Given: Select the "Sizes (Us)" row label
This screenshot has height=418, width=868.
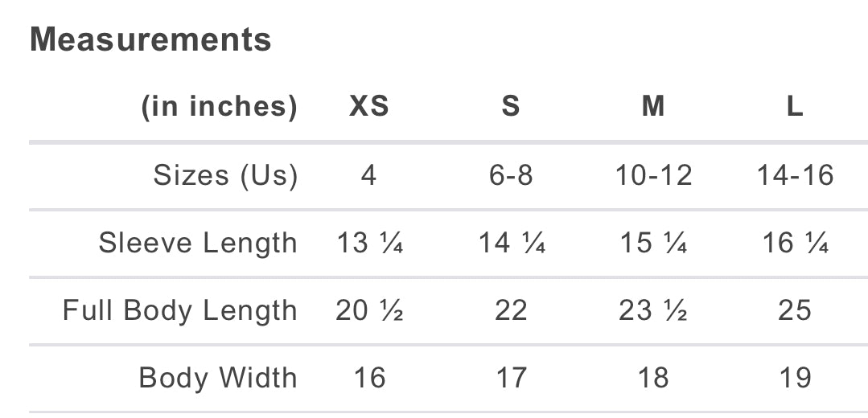Looking at the screenshot, I should (225, 175).
